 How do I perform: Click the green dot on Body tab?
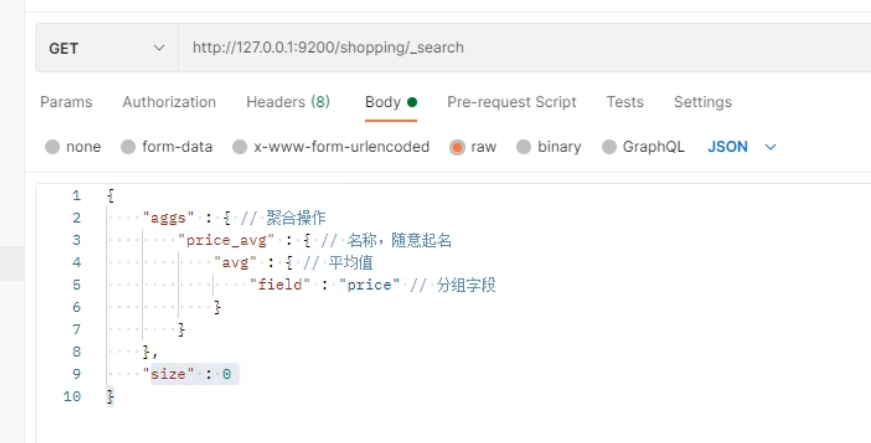(412, 102)
